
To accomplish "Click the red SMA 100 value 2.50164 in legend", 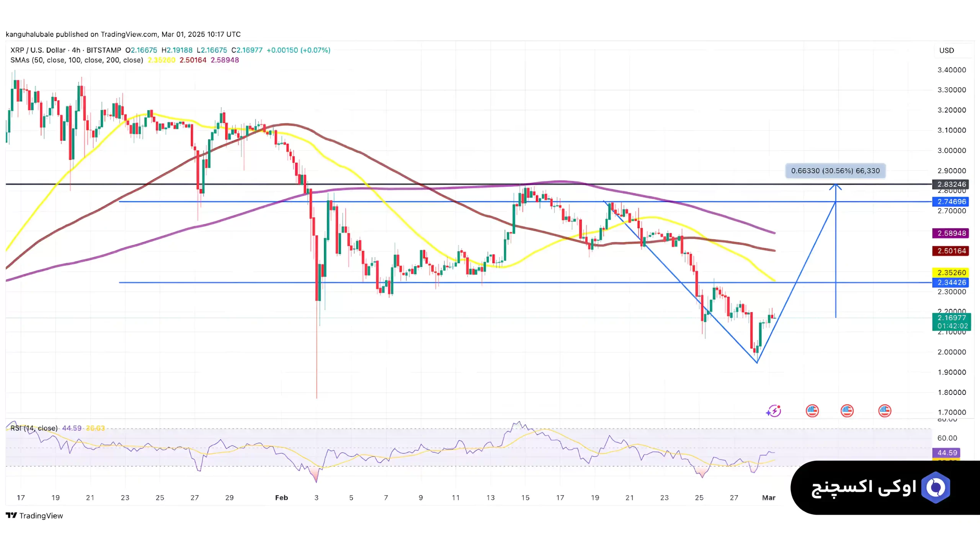I will click(193, 60).
